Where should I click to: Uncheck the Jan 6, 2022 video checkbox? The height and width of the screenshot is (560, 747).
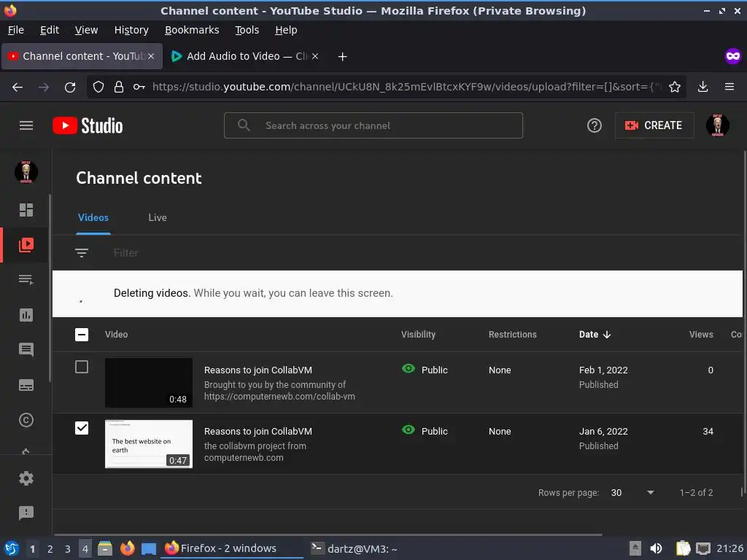coord(82,428)
